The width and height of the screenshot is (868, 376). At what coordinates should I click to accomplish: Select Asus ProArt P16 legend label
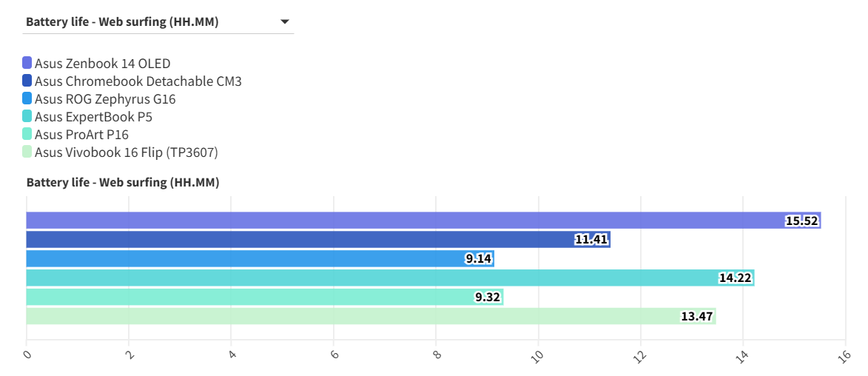pos(81,135)
